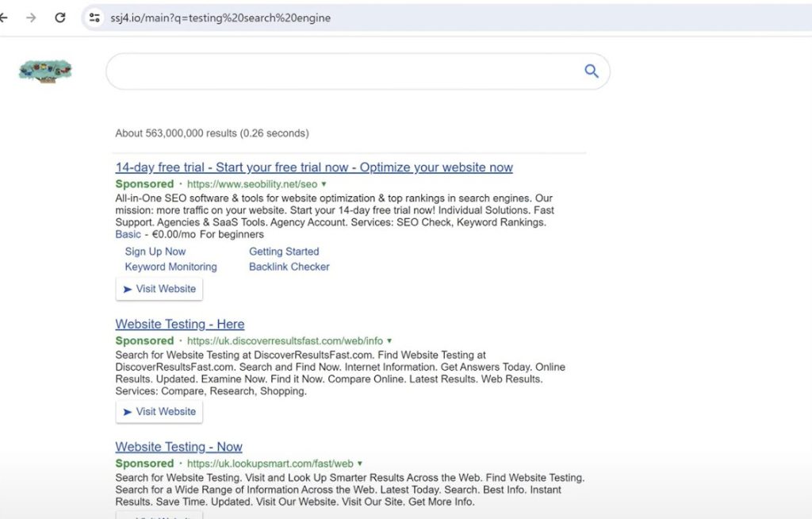Image resolution: width=812 pixels, height=519 pixels.
Task: Click Visit Website under the DiscoverResultsFast ad
Action: [159, 412]
